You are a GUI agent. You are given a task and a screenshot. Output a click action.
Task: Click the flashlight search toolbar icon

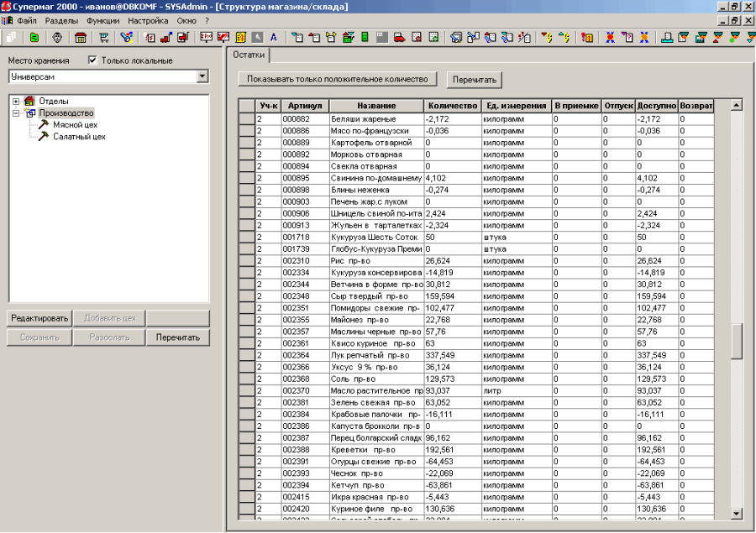(x=127, y=38)
